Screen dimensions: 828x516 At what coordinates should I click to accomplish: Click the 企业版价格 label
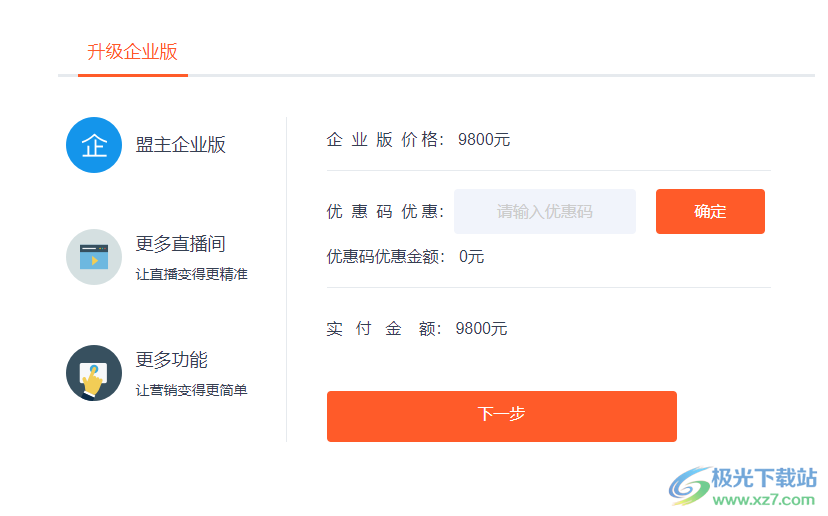coord(385,140)
